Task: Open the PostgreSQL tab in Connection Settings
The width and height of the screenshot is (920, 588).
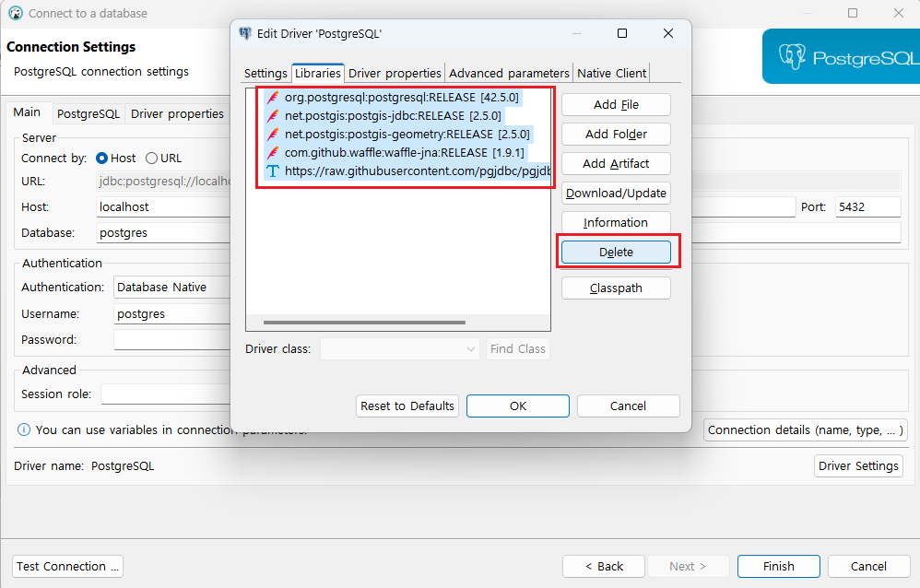Action: (x=88, y=114)
